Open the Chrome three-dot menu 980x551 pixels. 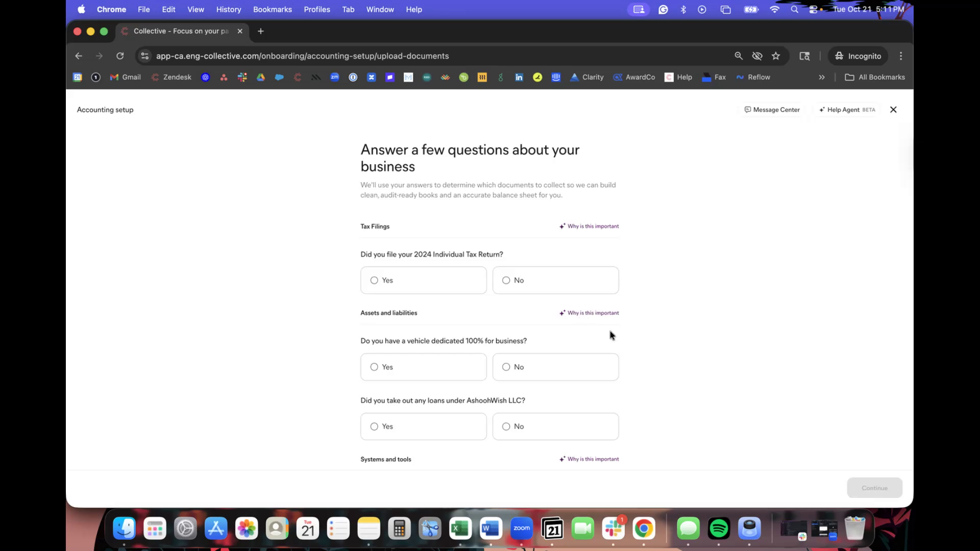point(901,56)
